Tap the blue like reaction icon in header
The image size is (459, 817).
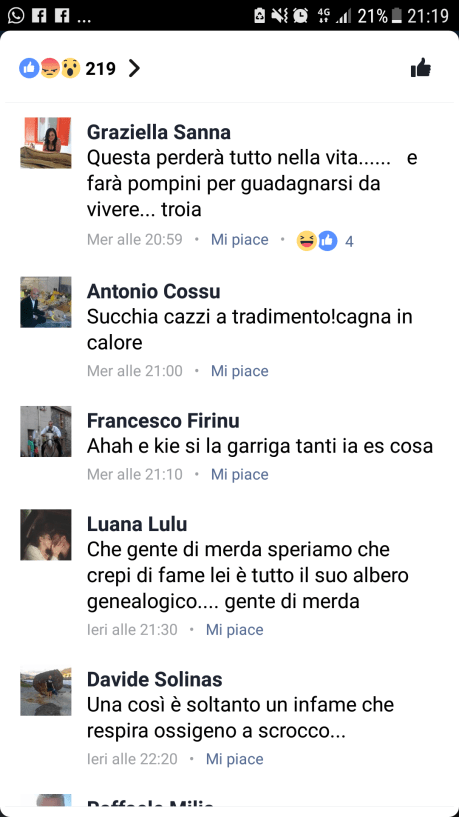click(x=30, y=68)
